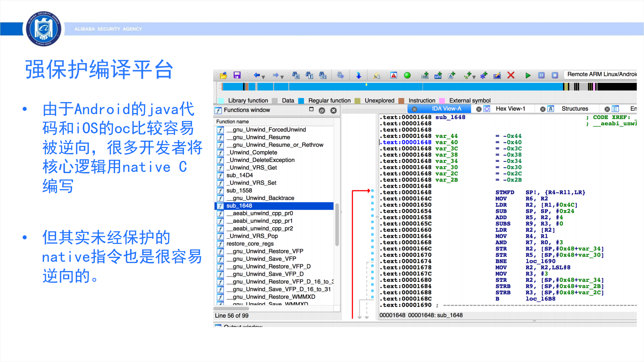This screenshot has width=644, height=362.
Task: Save the database using the Save icon
Action: pyautogui.click(x=237, y=75)
